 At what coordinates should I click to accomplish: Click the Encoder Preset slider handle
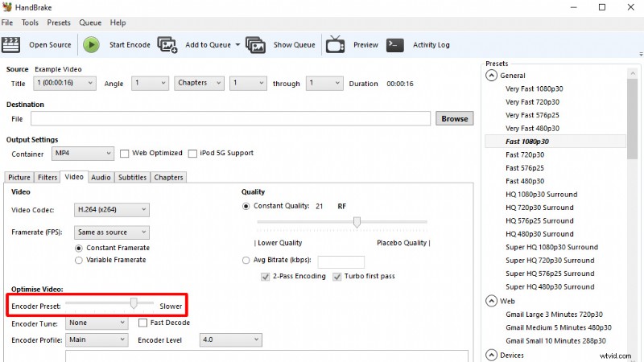[134, 303]
